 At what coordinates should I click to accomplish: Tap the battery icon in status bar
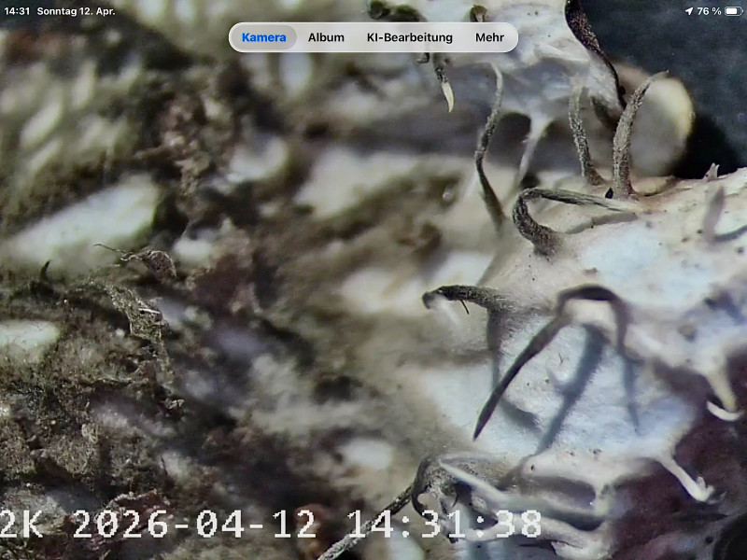tap(733, 11)
